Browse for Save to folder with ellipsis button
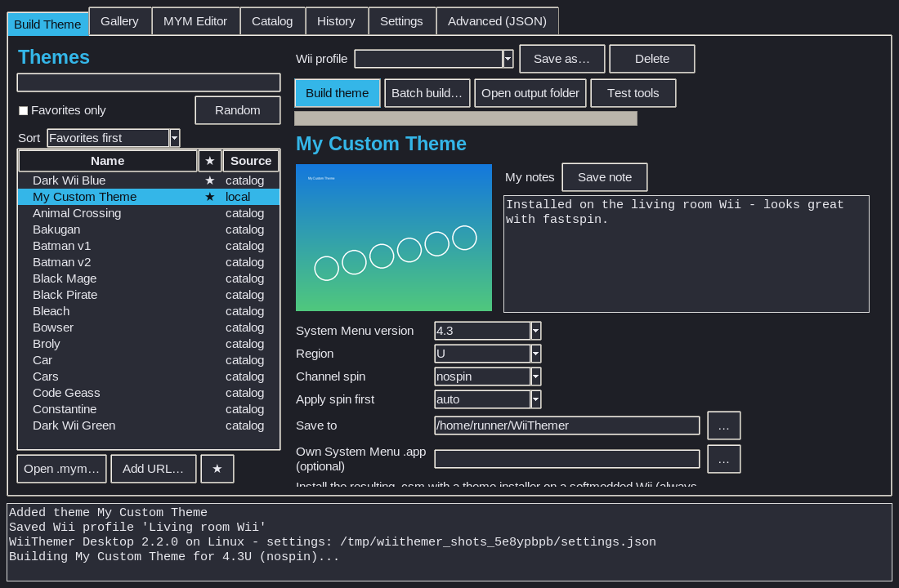Viewport: 899px width, 588px height. 723,425
